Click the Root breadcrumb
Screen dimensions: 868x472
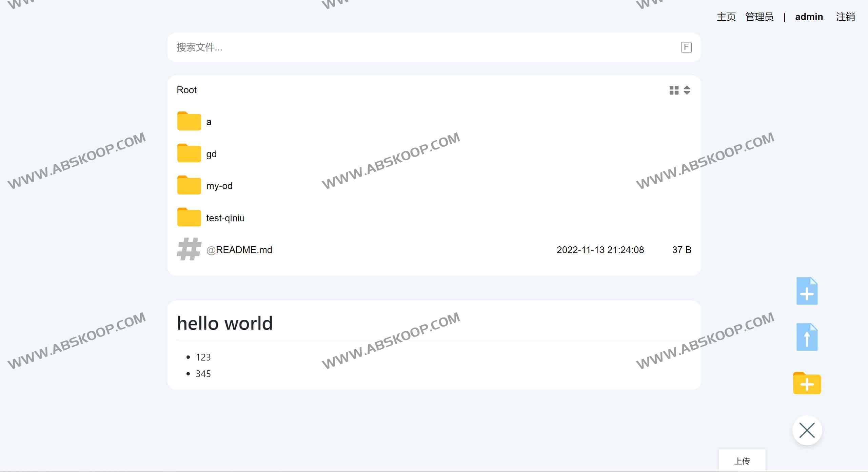pyautogui.click(x=186, y=90)
